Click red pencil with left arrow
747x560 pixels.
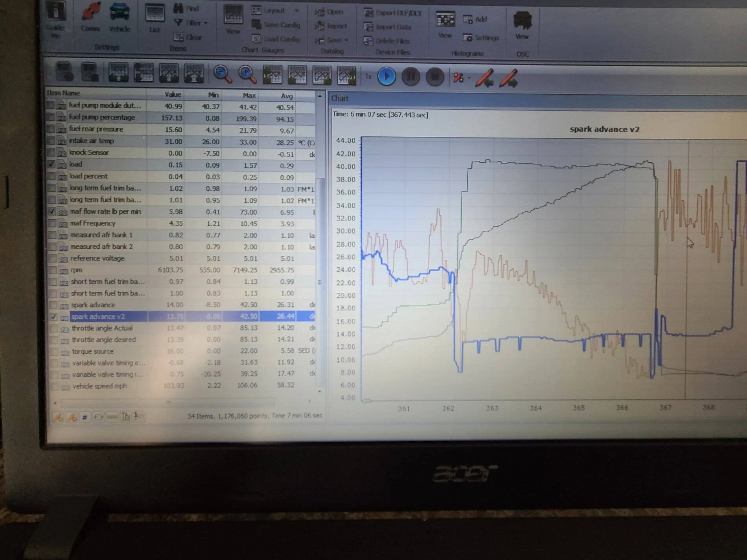(485, 77)
